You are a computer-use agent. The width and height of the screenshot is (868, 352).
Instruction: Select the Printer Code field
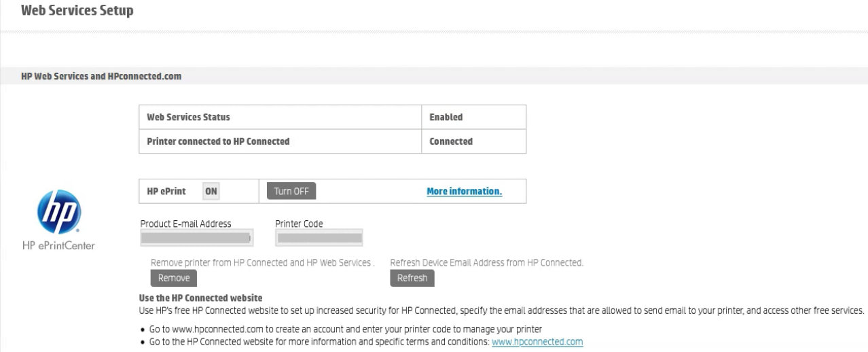point(319,237)
